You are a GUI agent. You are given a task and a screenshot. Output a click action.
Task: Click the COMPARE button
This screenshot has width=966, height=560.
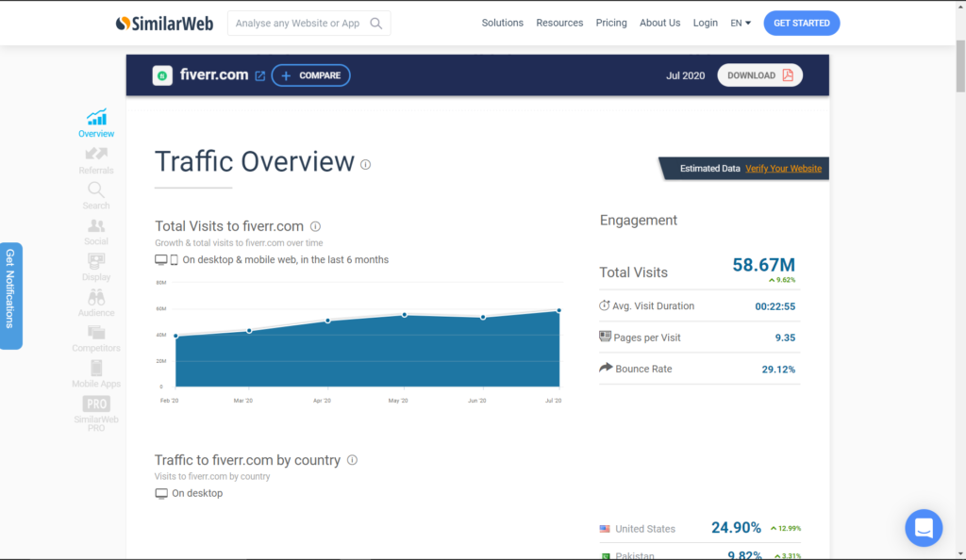tap(310, 75)
